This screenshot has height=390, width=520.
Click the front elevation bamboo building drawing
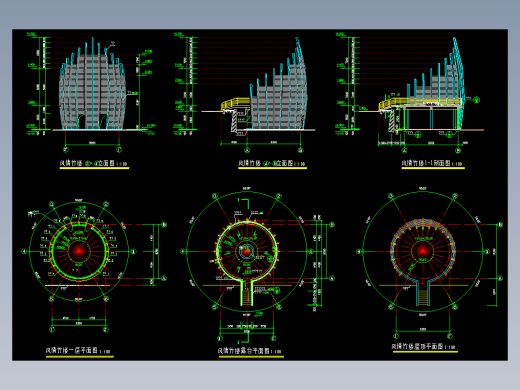92,85
